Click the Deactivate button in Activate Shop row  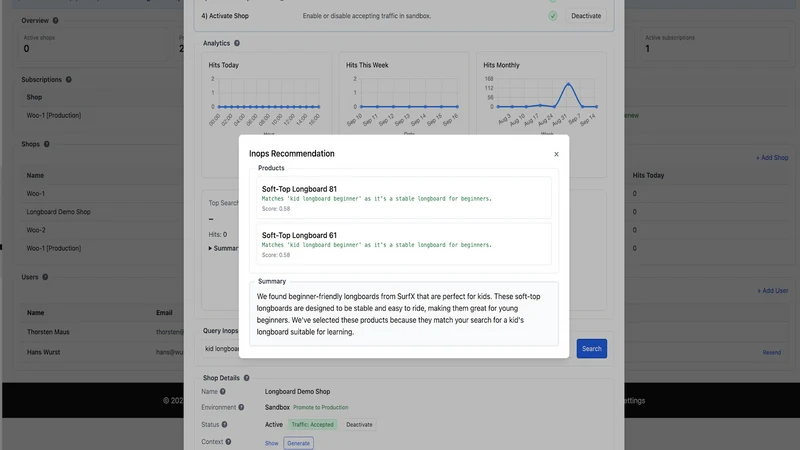coord(586,16)
